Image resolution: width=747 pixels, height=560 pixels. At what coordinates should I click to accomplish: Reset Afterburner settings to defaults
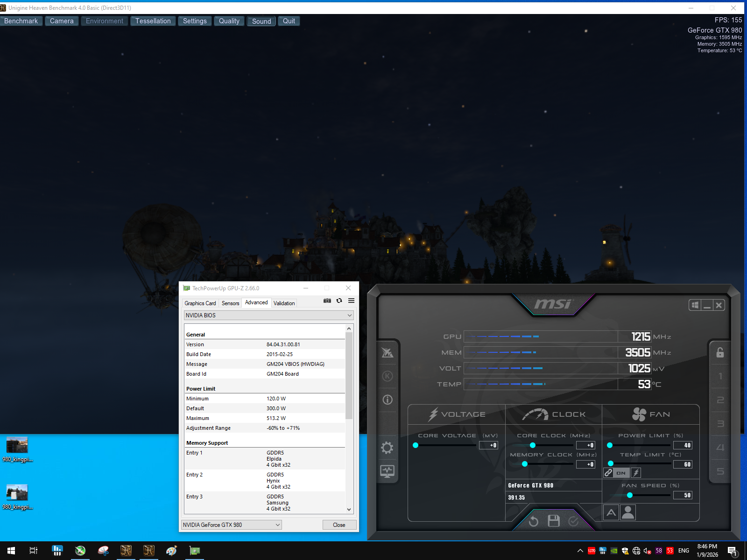(534, 521)
